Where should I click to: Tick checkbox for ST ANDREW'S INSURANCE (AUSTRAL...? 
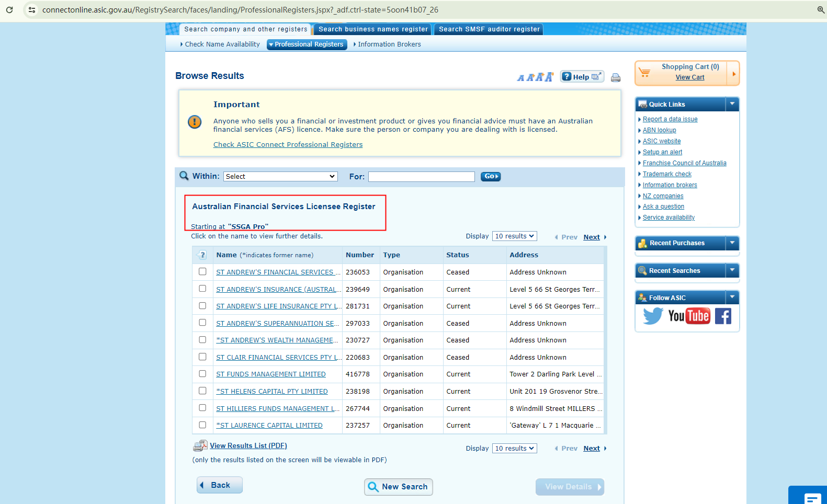coord(202,289)
